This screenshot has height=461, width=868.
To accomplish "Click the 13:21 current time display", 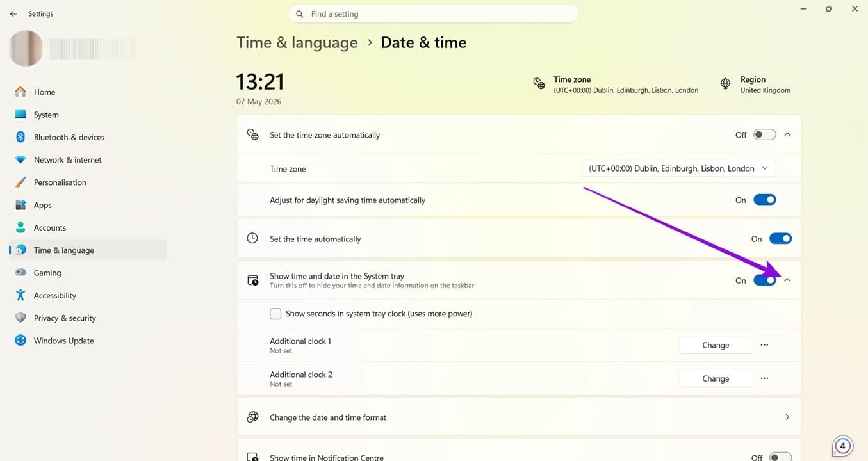I will pos(260,81).
